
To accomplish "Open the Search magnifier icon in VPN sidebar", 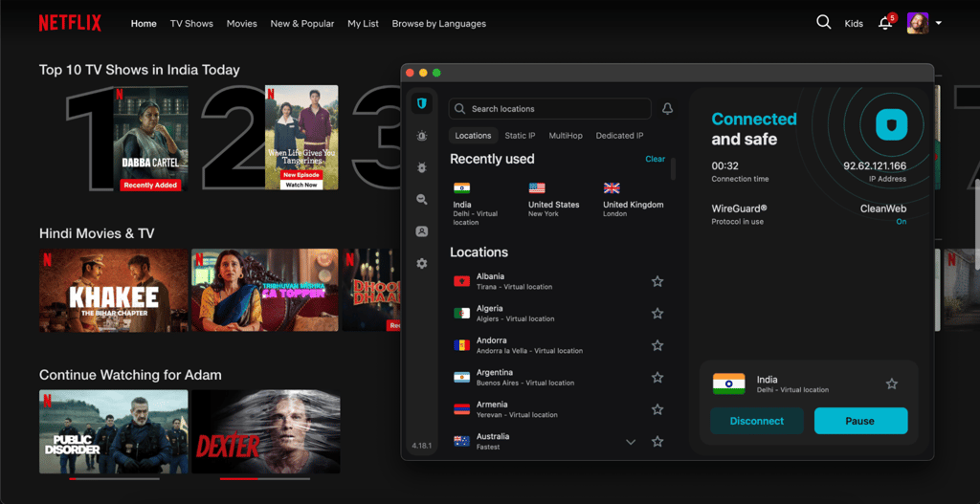I will (422, 199).
